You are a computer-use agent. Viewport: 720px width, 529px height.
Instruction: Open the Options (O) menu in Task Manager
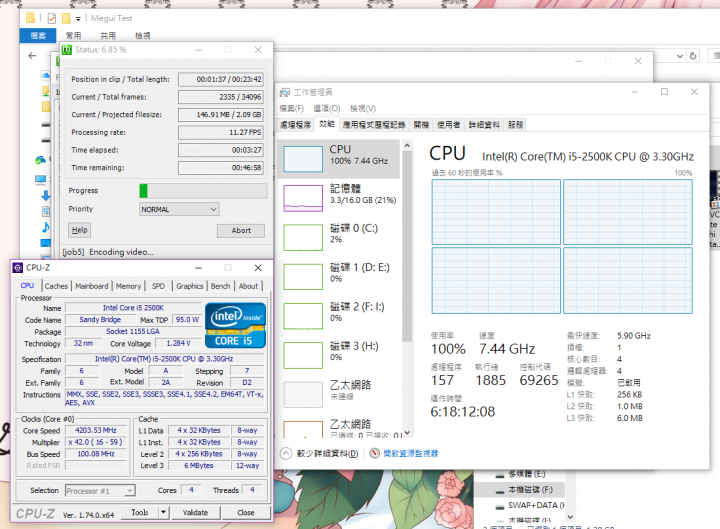pos(327,109)
